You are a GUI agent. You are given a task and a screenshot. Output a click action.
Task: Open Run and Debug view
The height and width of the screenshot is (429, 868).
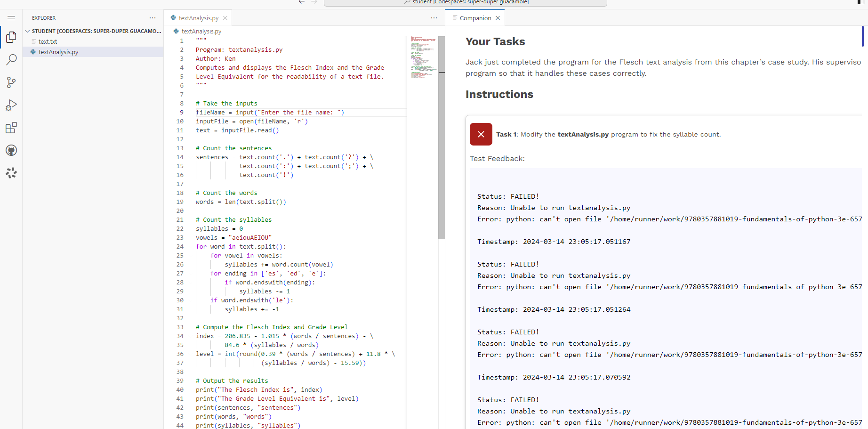(11, 105)
